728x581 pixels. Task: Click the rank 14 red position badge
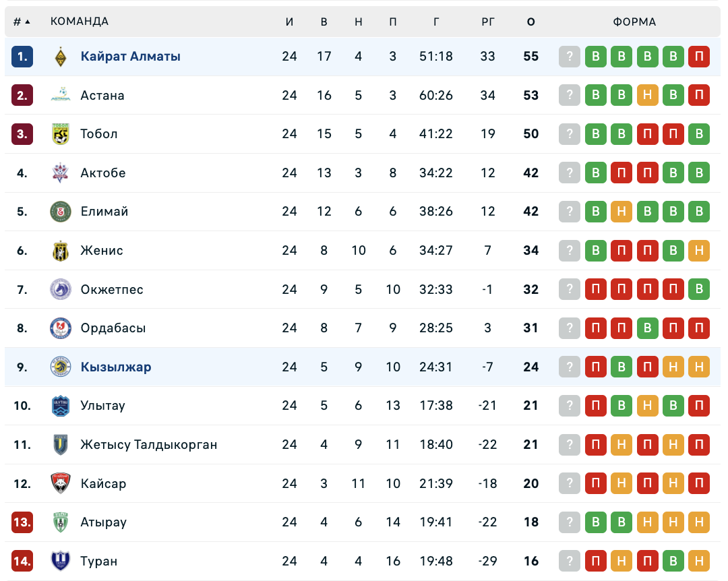pyautogui.click(x=22, y=561)
